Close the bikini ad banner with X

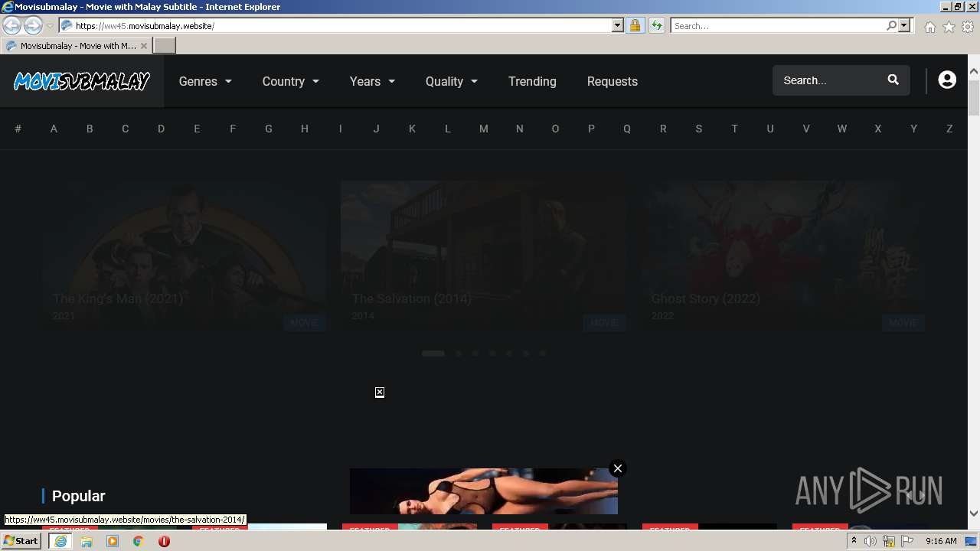[618, 468]
